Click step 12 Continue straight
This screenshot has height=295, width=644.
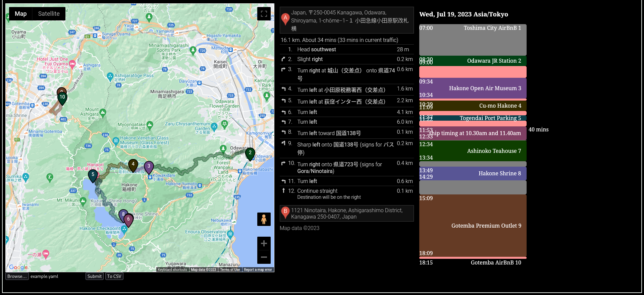[x=347, y=193]
